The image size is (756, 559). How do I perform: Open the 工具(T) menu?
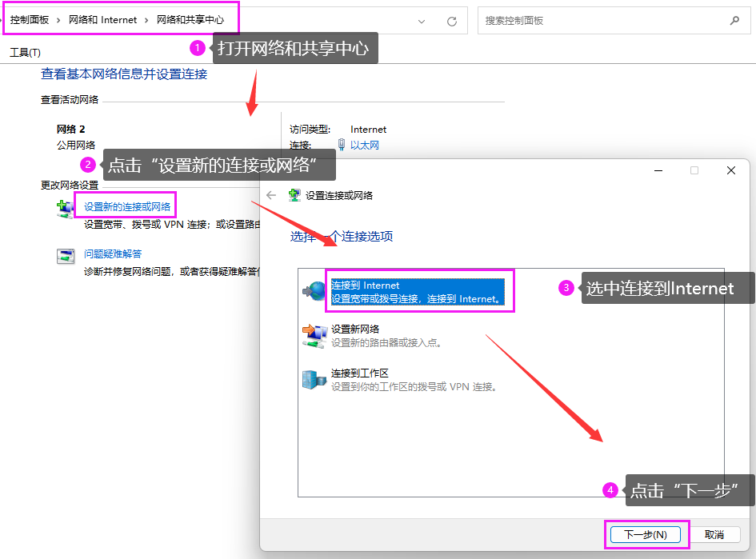click(x=25, y=52)
